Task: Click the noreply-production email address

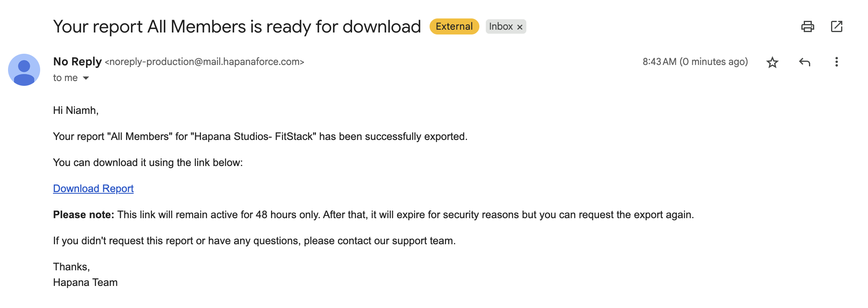Action: click(x=204, y=62)
